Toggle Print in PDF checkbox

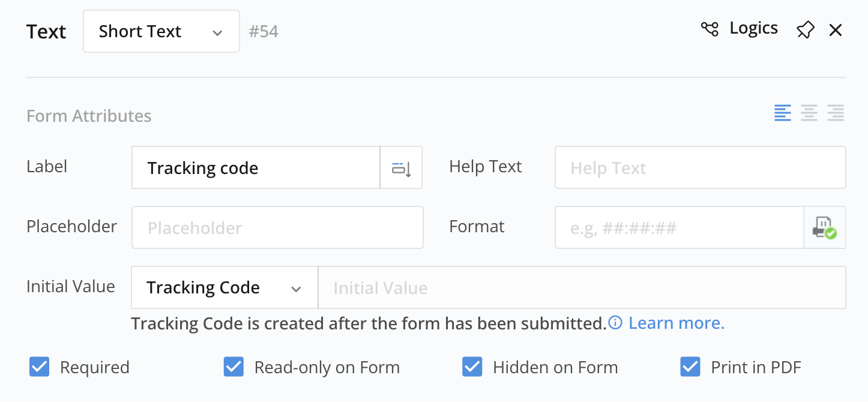pos(690,367)
